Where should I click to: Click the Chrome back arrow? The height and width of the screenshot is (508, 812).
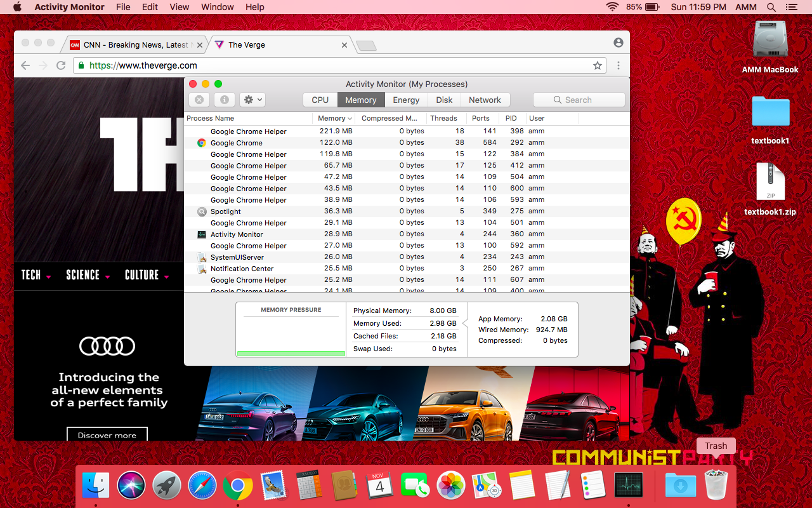[x=25, y=65]
